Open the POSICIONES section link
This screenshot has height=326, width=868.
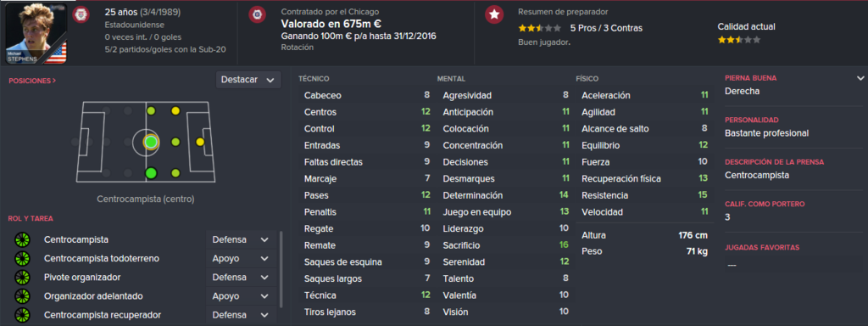pyautogui.click(x=32, y=81)
